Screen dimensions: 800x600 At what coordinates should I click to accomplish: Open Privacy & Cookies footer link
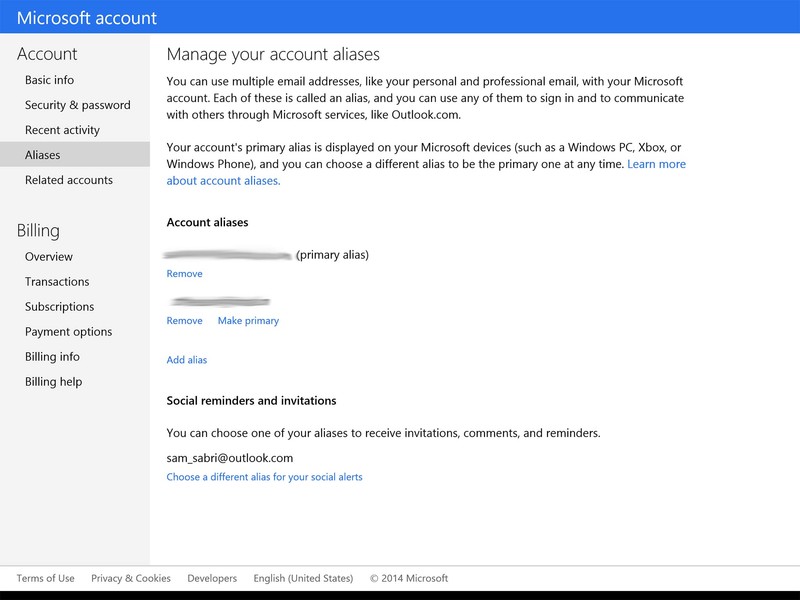tap(131, 578)
